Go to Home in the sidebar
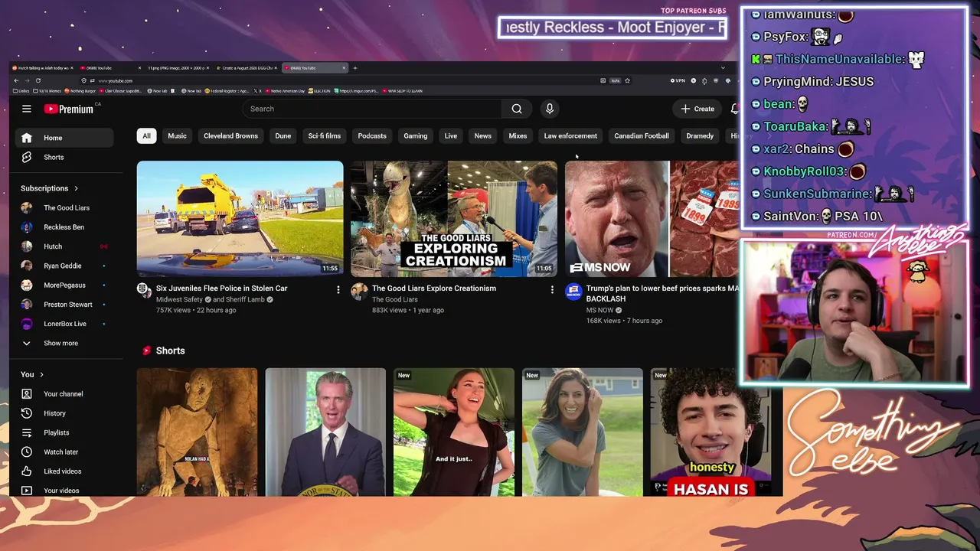The width and height of the screenshot is (980, 551). point(64,138)
